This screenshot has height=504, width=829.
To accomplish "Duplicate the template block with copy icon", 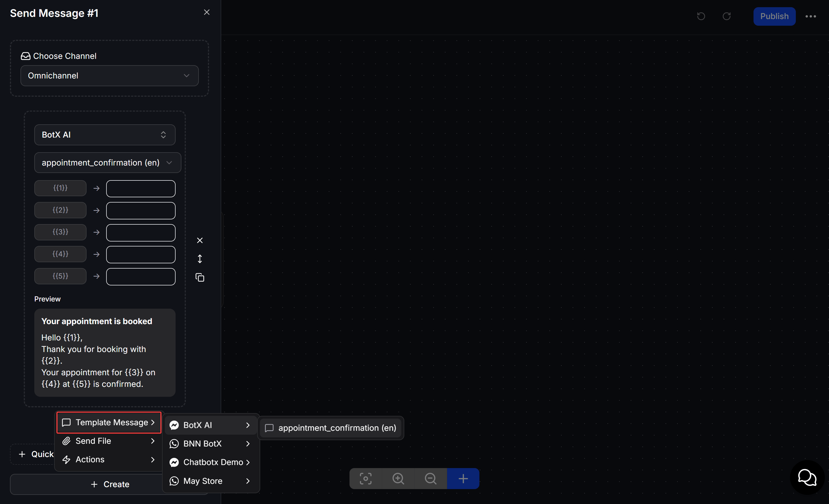I will (200, 277).
